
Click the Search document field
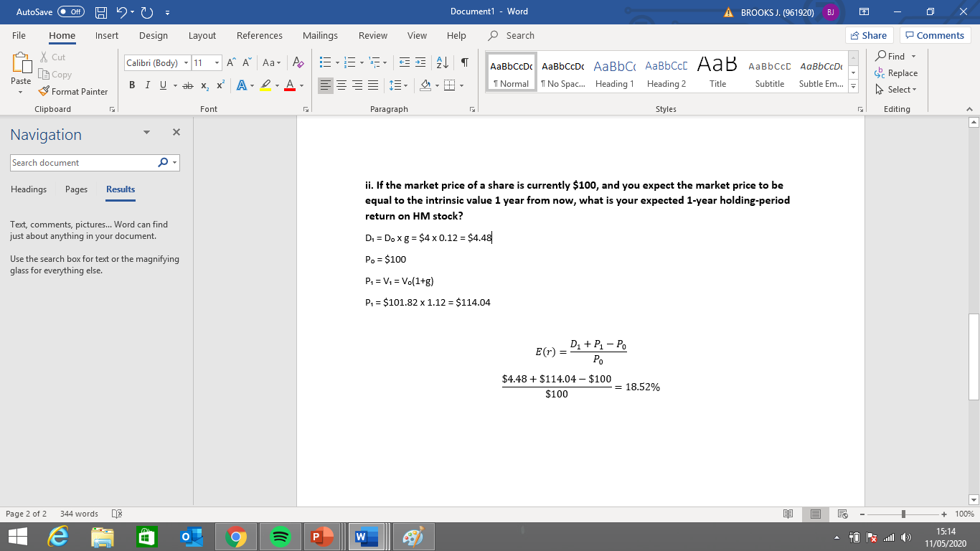[x=84, y=163]
